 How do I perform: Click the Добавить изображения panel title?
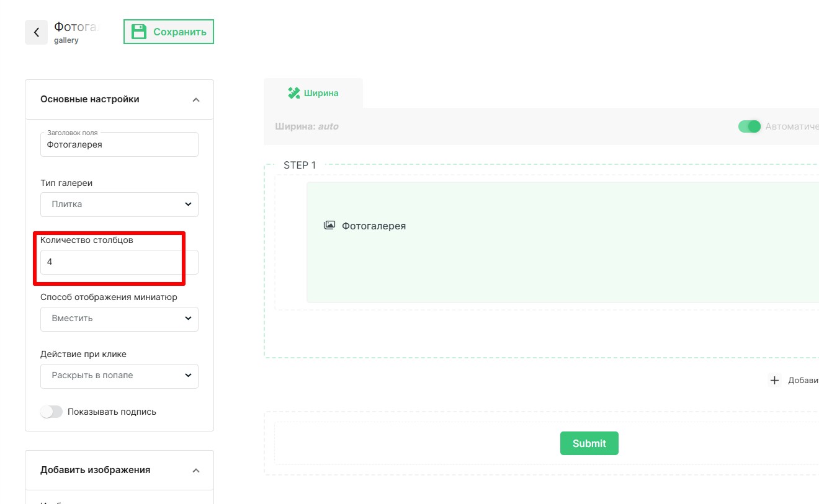pyautogui.click(x=95, y=470)
